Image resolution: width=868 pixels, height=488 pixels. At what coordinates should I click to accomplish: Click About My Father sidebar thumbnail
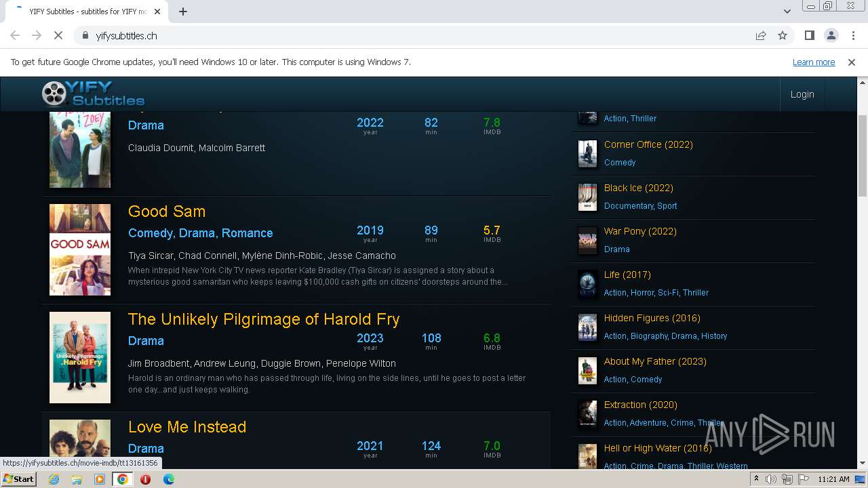tap(587, 371)
